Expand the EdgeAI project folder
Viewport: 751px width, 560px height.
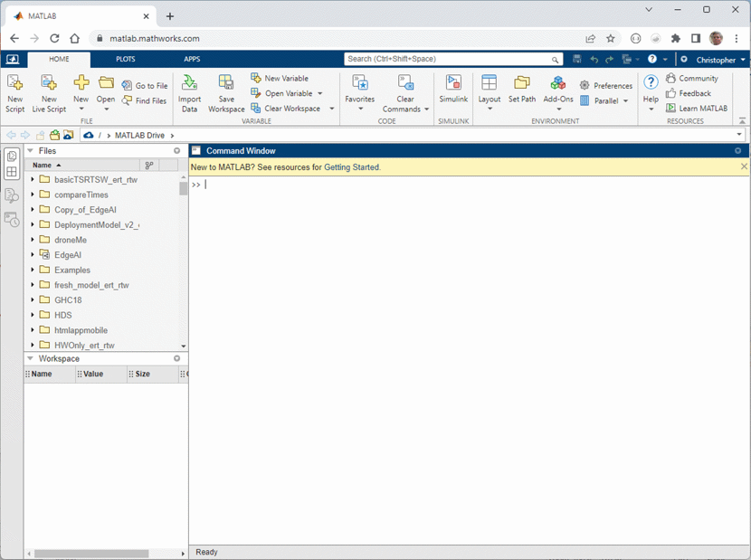pyautogui.click(x=33, y=254)
